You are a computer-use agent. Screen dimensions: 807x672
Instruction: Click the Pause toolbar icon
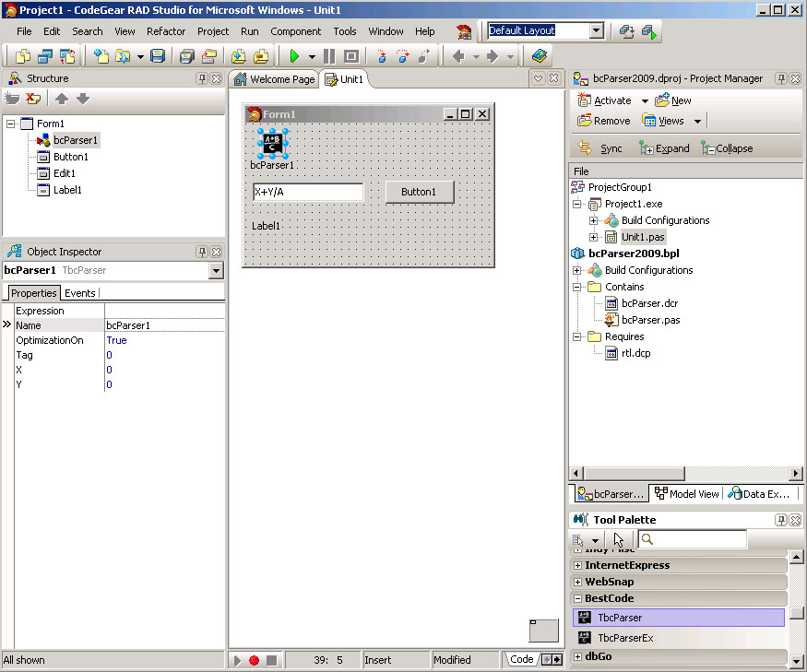(329, 56)
